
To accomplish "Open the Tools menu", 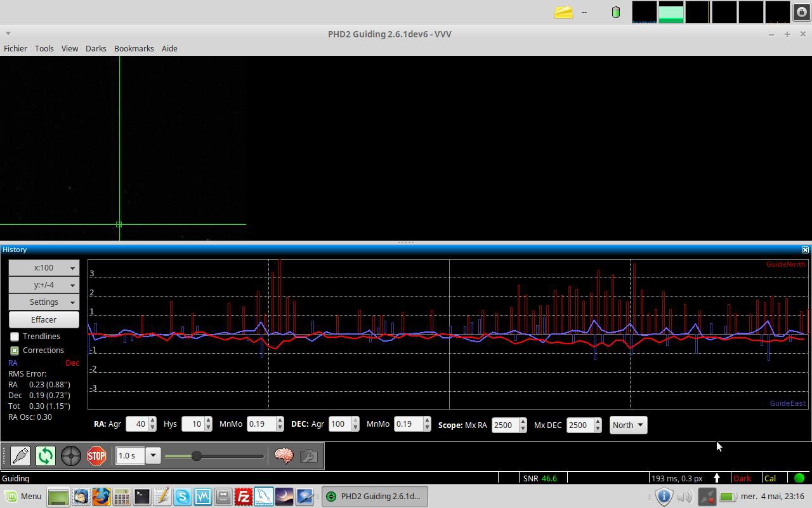I will pos(44,48).
